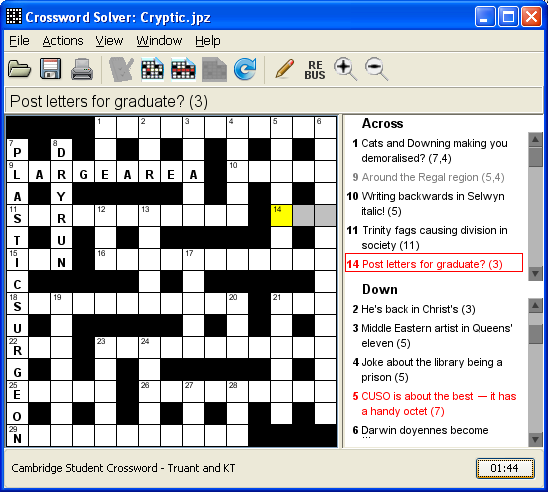
Task: Open the View menu
Action: (x=109, y=41)
